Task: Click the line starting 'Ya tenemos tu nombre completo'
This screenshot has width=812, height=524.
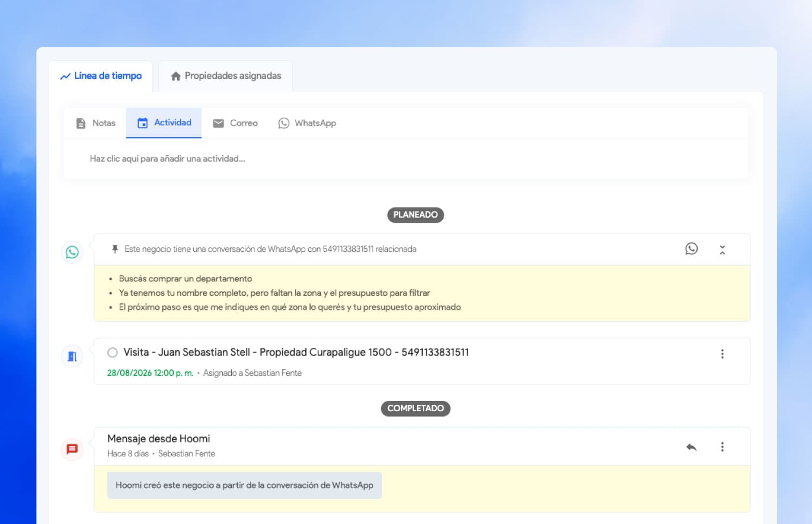Action: (x=274, y=293)
